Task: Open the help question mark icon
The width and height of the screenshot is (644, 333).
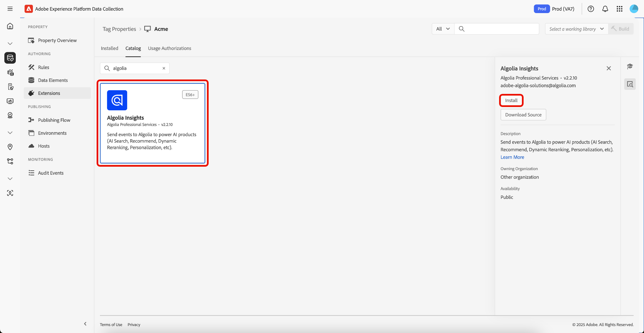Action: coord(591,9)
